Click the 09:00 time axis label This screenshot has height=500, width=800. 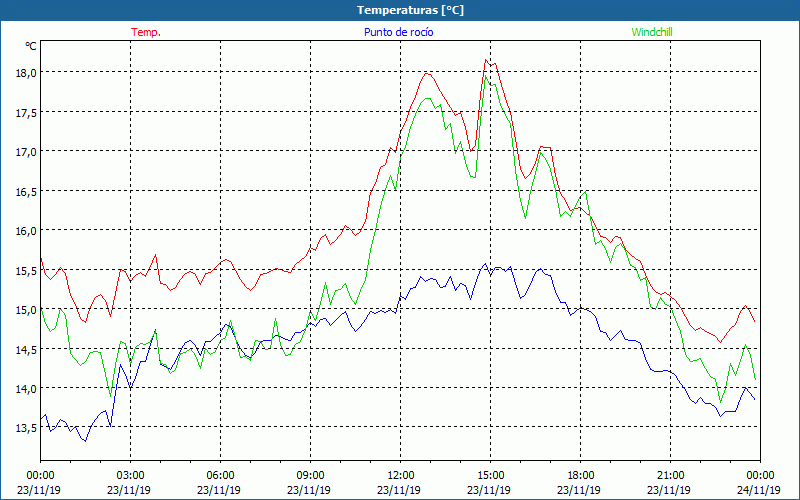pos(310,475)
